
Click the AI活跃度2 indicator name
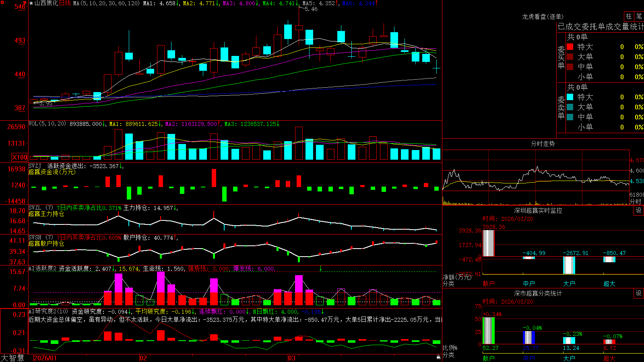tap(43, 269)
